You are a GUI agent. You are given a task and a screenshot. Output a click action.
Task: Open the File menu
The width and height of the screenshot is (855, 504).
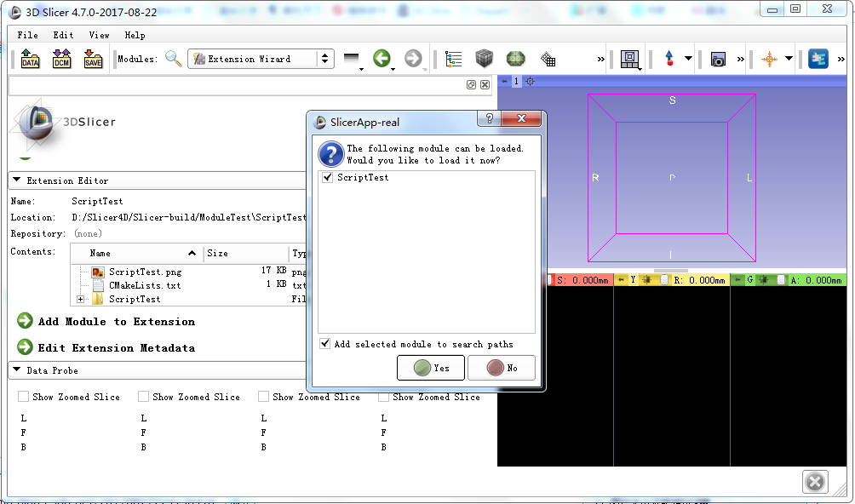(x=28, y=35)
